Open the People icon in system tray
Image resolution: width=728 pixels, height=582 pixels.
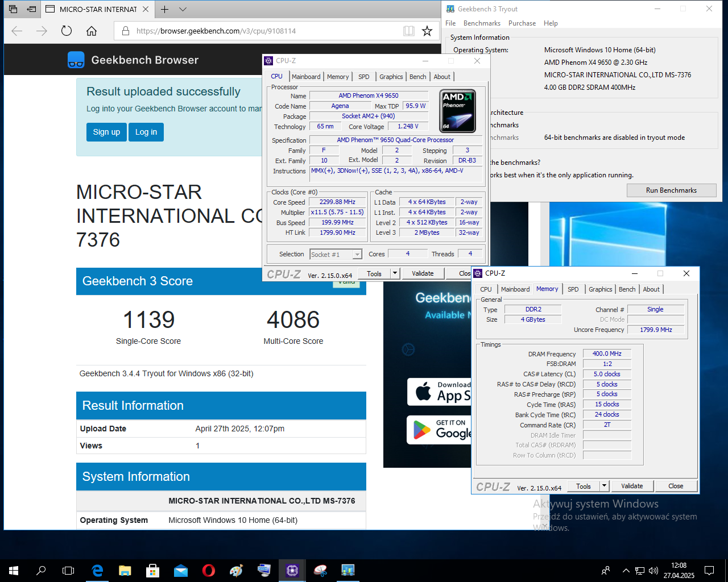coord(606,571)
